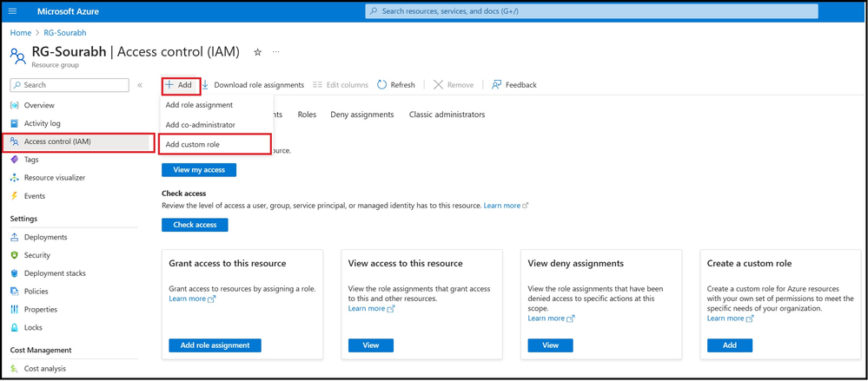The width and height of the screenshot is (868, 381).
Task: Open Learn more in deny assignments card
Action: pos(551,318)
